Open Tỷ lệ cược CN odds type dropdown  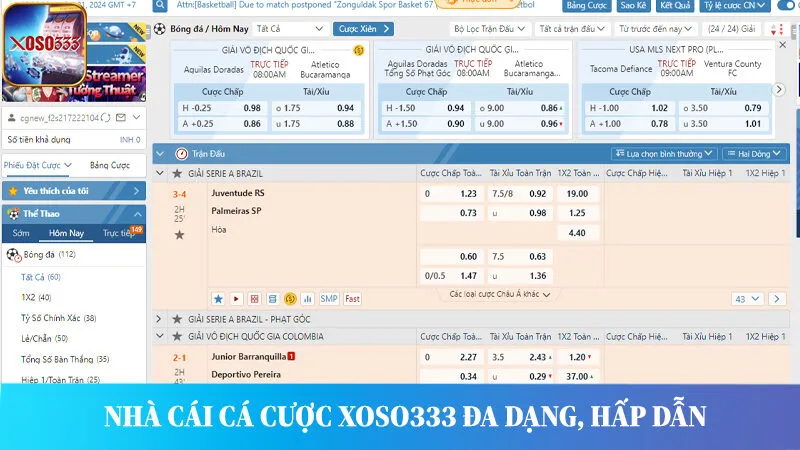[x=734, y=6]
